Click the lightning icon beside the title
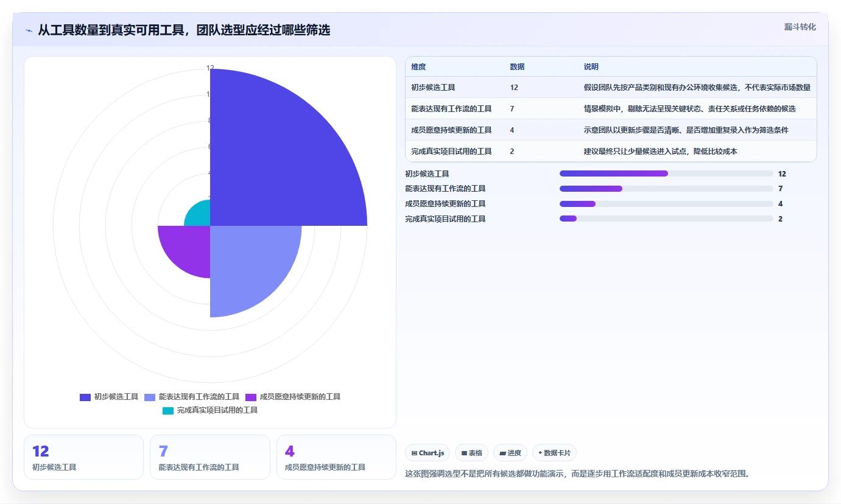Image resolution: width=841 pixels, height=504 pixels. [x=29, y=30]
